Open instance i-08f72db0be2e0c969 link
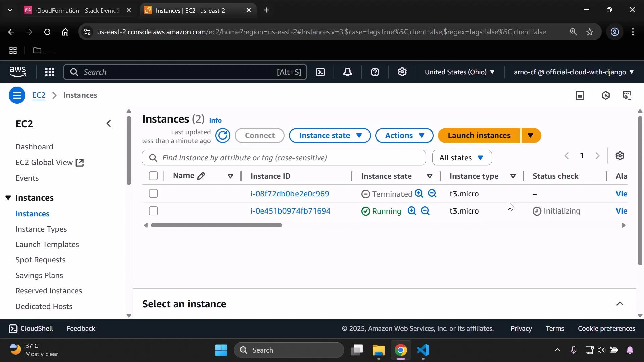644x362 pixels. (x=290, y=194)
